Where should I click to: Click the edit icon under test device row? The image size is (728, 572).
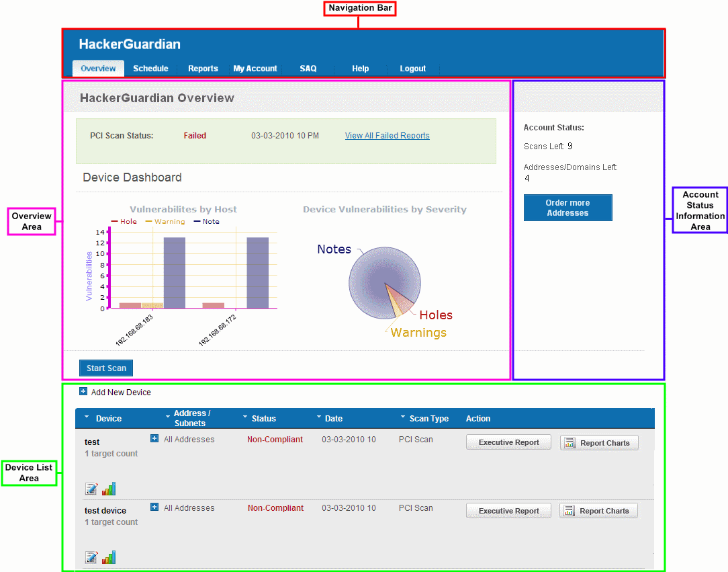pos(91,557)
